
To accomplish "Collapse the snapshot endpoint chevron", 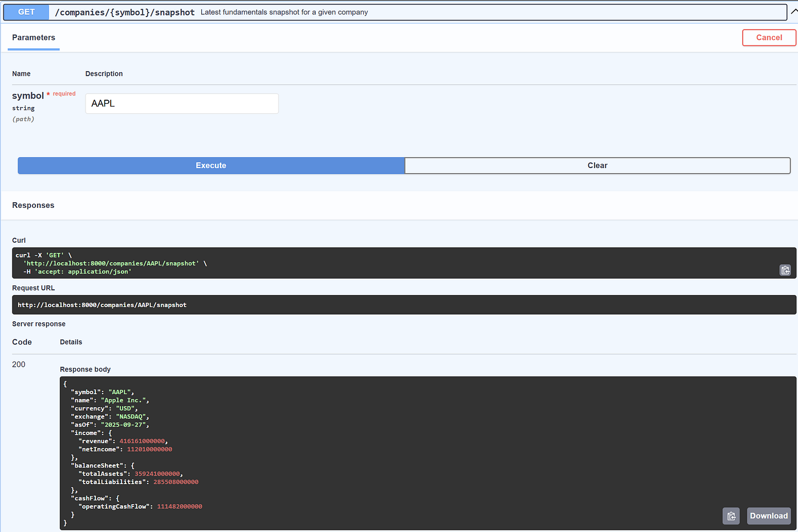I will tap(794, 11).
